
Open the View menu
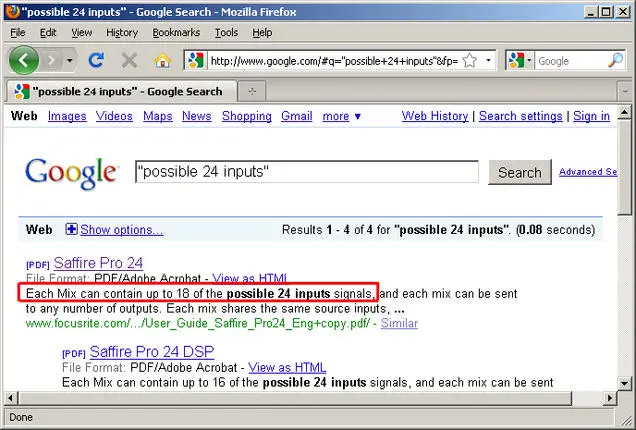(x=82, y=32)
